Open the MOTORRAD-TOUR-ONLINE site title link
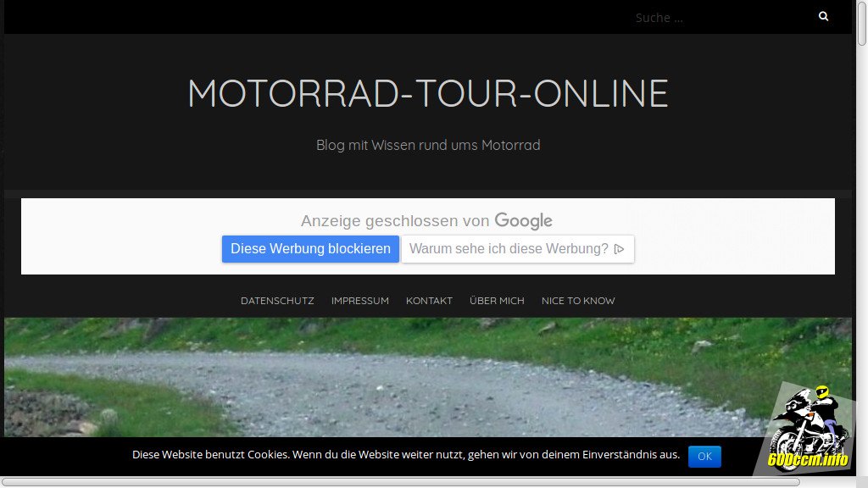Viewport: 868px width, 488px height. pos(428,93)
